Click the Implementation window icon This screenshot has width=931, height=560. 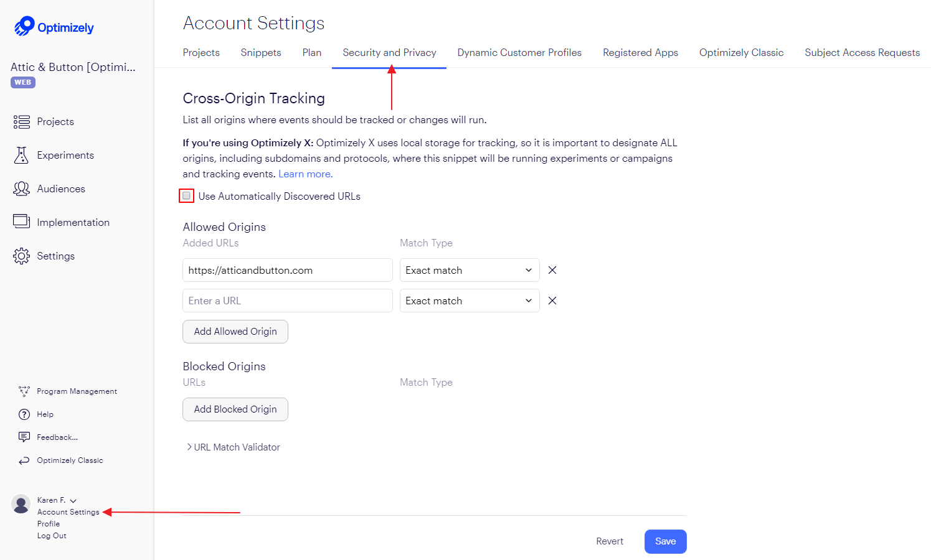click(x=22, y=222)
